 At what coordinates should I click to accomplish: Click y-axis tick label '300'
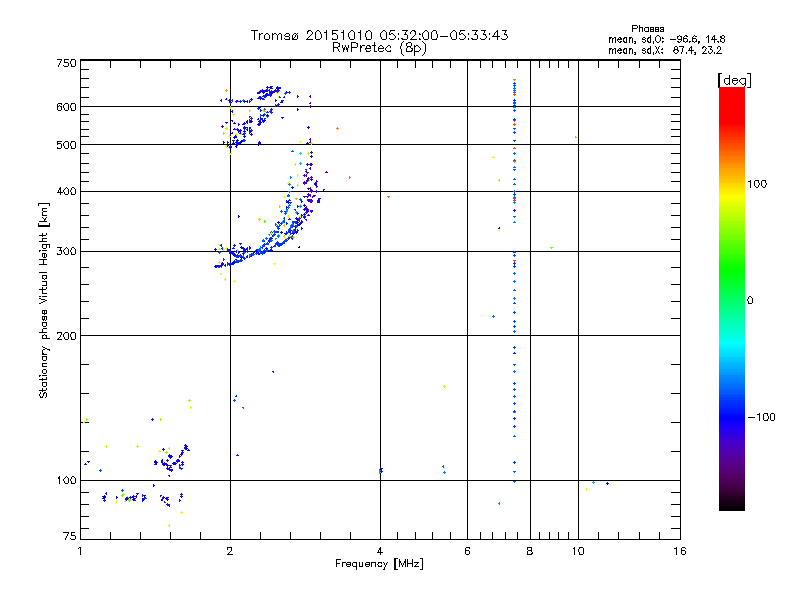tap(67, 252)
